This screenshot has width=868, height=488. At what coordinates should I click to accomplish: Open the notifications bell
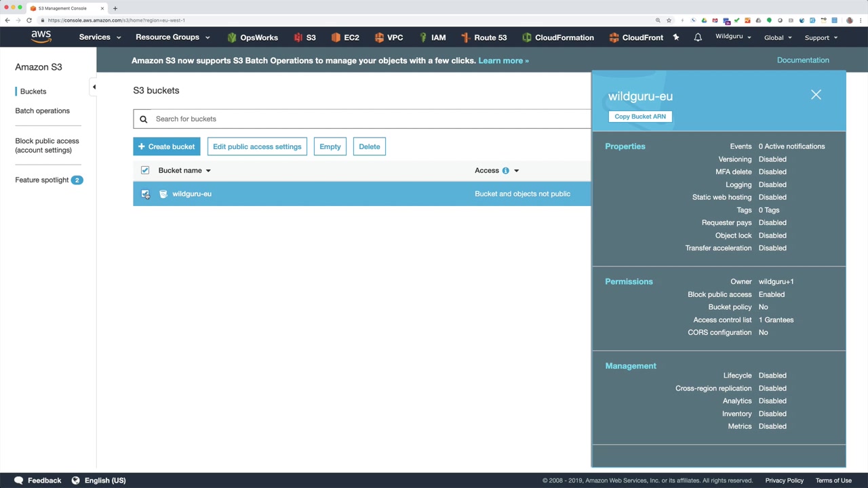pos(698,37)
